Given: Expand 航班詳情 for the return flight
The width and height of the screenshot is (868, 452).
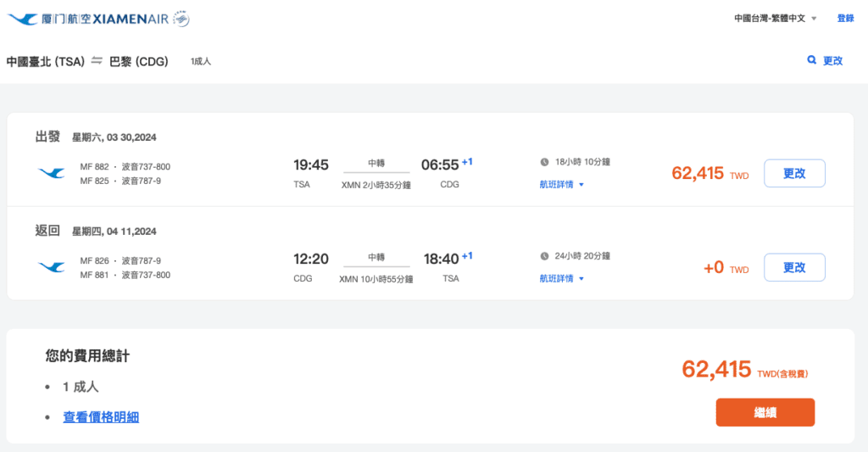Looking at the screenshot, I should (562, 279).
